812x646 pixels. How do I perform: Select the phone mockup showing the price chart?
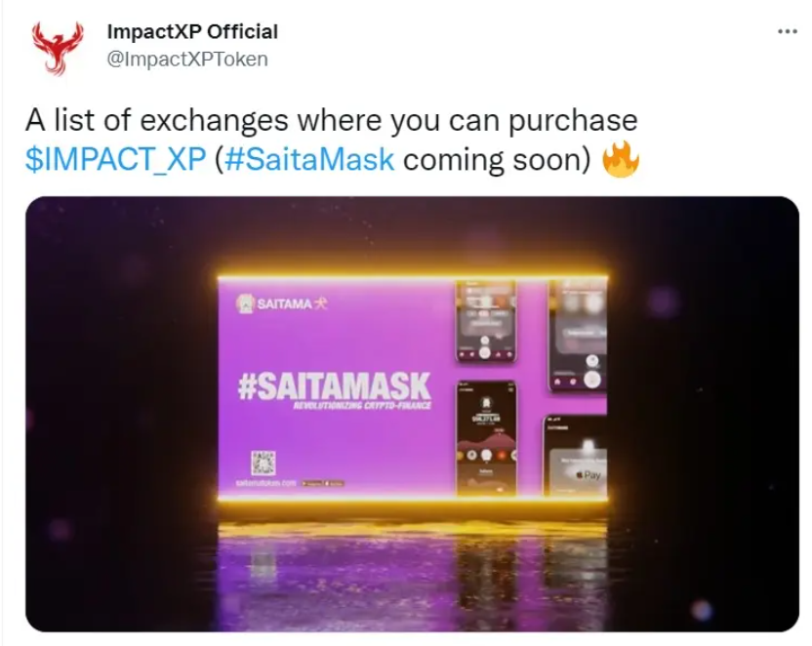coord(486,438)
